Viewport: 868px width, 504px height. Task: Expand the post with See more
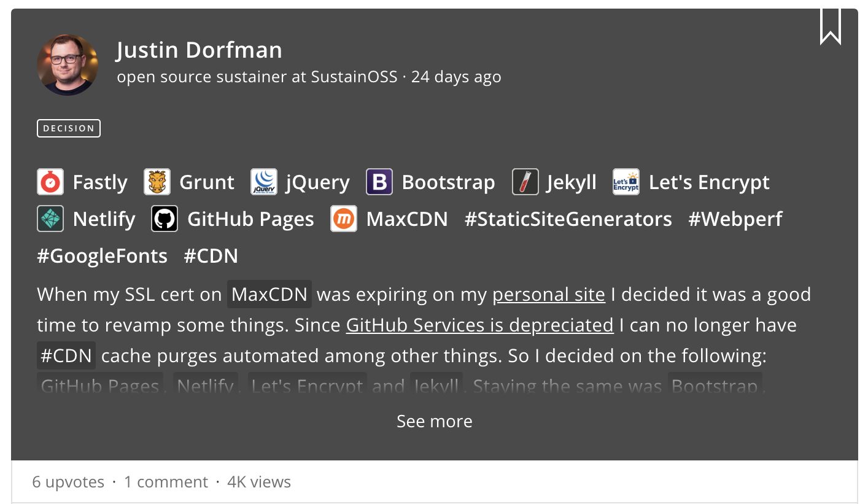pos(435,421)
